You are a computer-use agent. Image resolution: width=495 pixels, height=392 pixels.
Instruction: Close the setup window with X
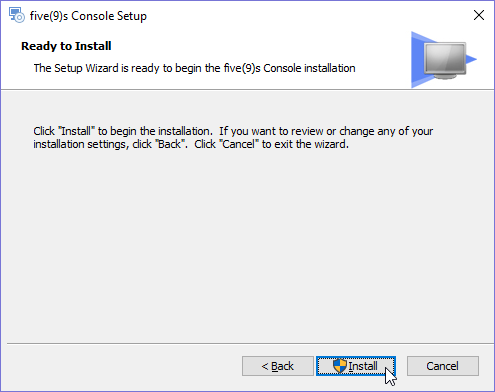coord(479,15)
